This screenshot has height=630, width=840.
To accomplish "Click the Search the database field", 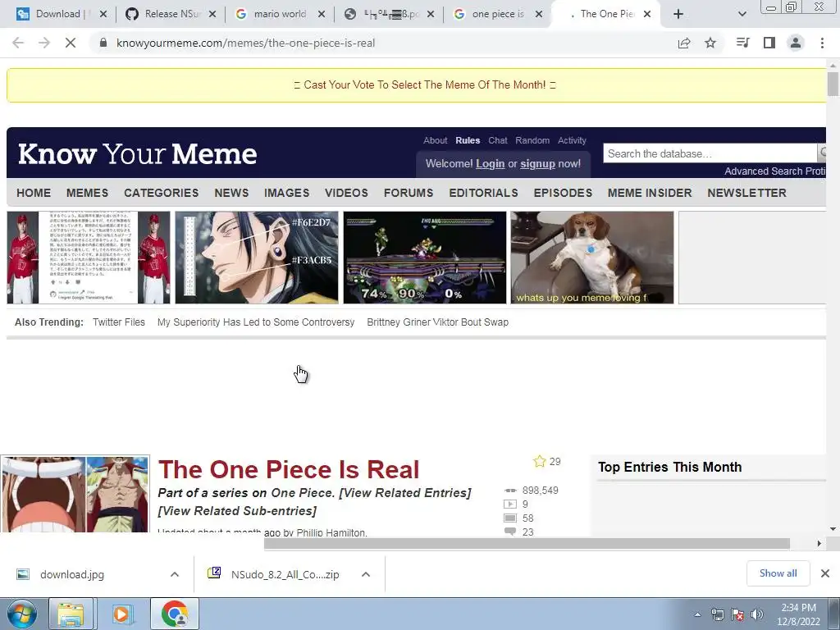I will (710, 153).
